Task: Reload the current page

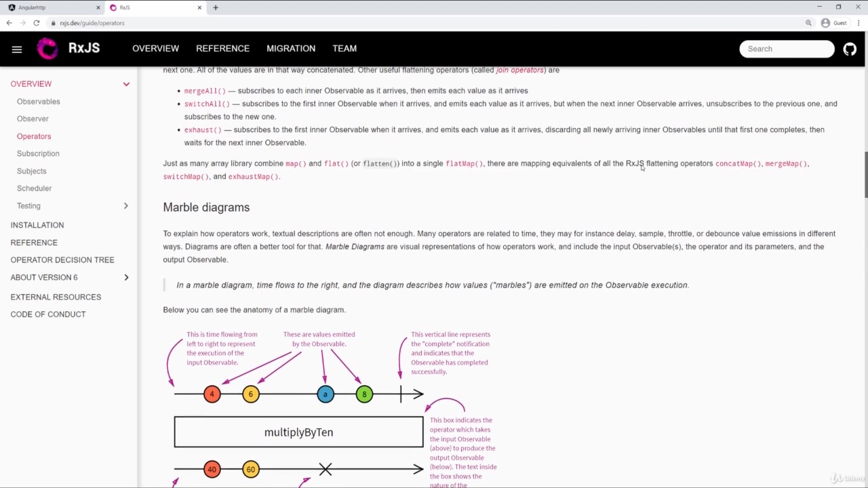Action: point(37,23)
